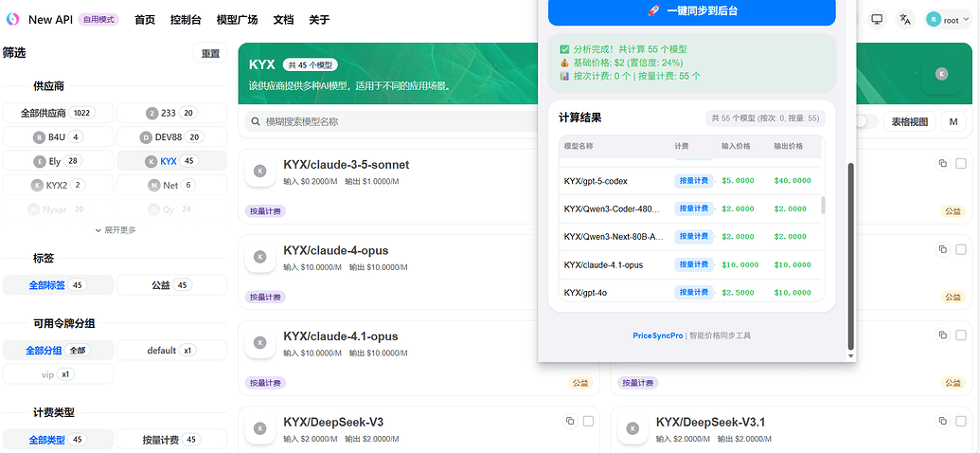Switch theme using the monitor icon
980x453 pixels.
pos(877,19)
